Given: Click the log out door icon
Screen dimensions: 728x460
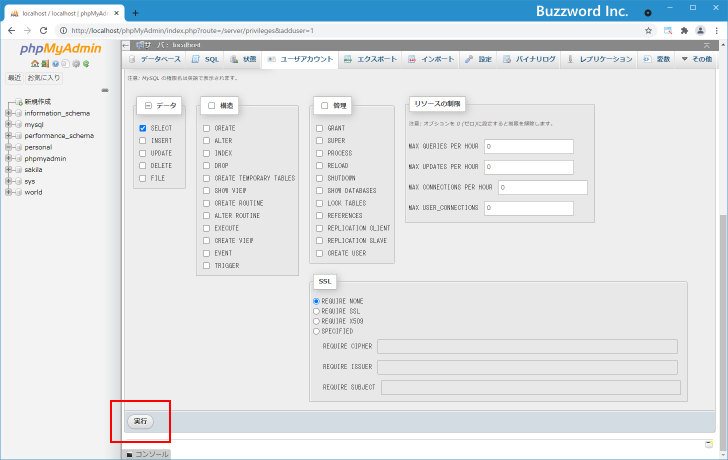Looking at the screenshot, I should coord(45,64).
